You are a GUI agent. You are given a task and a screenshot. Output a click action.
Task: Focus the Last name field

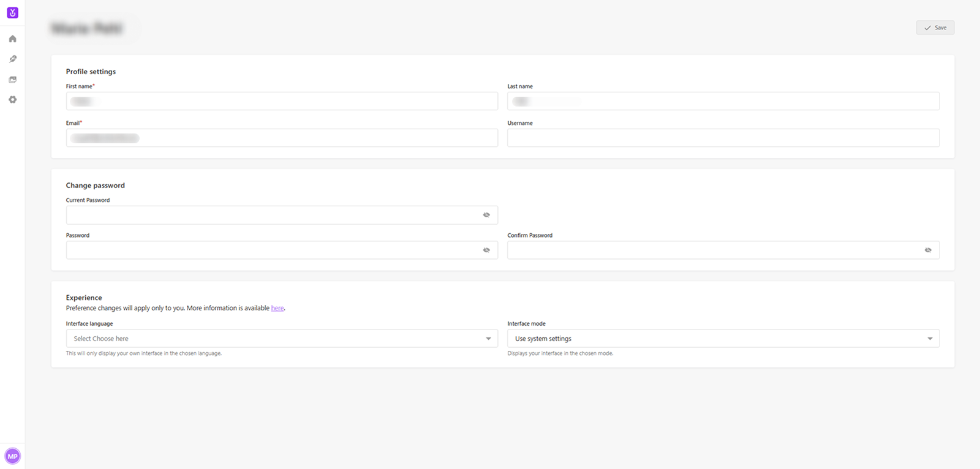[x=723, y=101]
